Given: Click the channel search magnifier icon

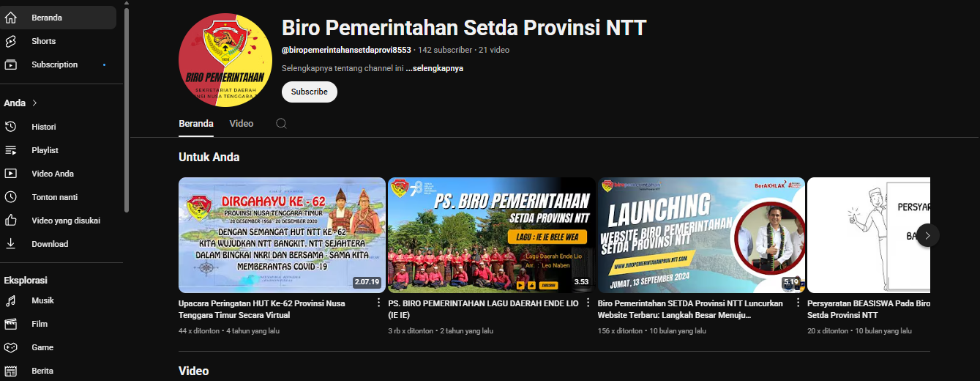Looking at the screenshot, I should 281,123.
